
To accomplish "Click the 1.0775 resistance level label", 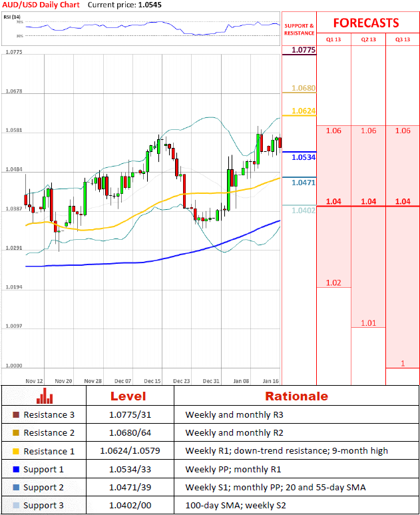I will 304,50.
